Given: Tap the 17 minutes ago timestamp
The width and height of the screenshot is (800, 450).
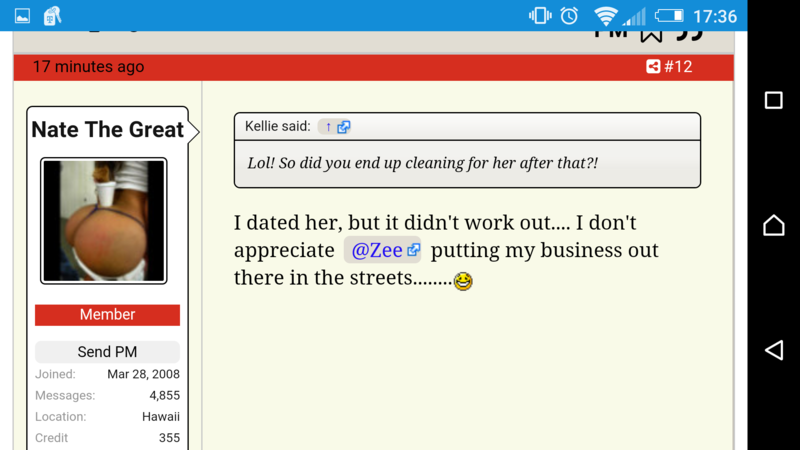Looking at the screenshot, I should 88,67.
